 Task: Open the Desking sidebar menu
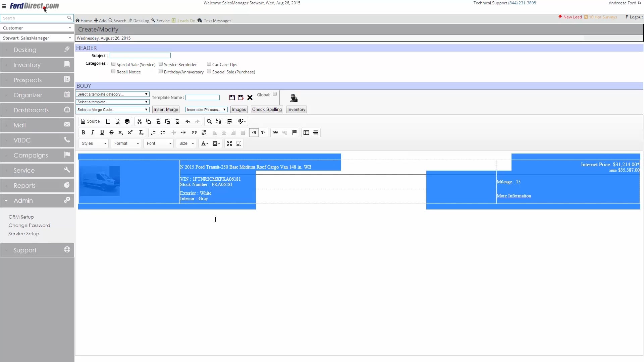[37, 50]
